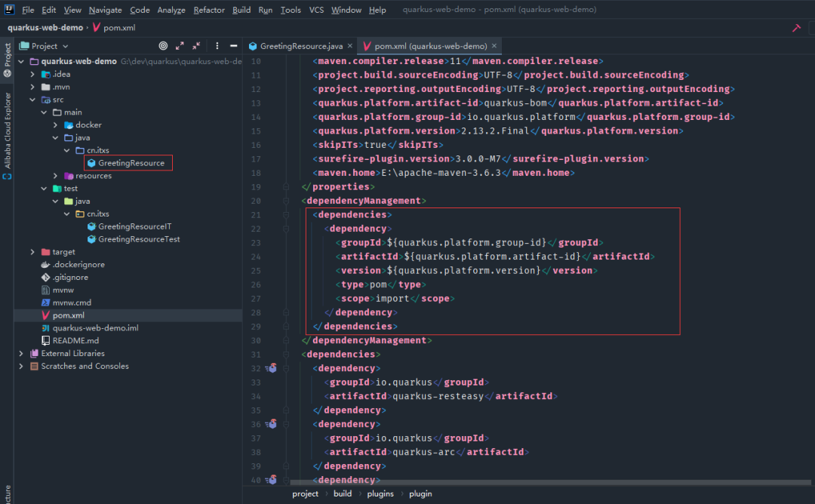
Task: Click 'plugins' in XML breadcrumb bar
Action: tap(380, 493)
